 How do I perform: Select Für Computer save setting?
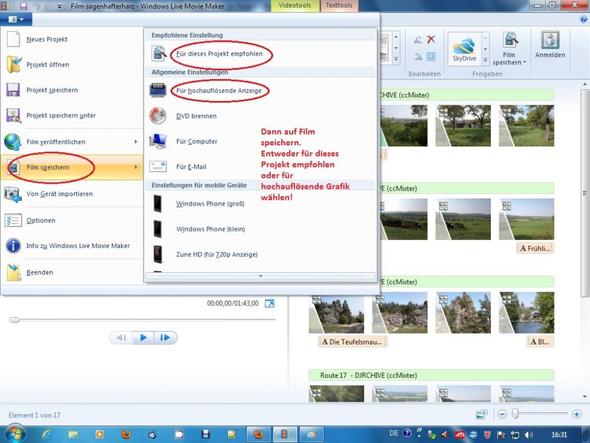pos(260,141)
